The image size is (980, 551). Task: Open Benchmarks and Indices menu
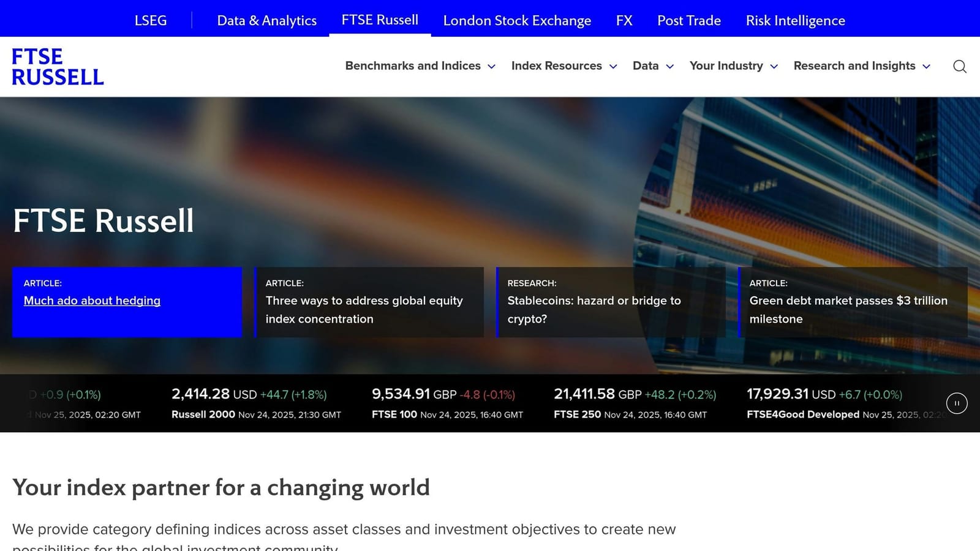[413, 66]
